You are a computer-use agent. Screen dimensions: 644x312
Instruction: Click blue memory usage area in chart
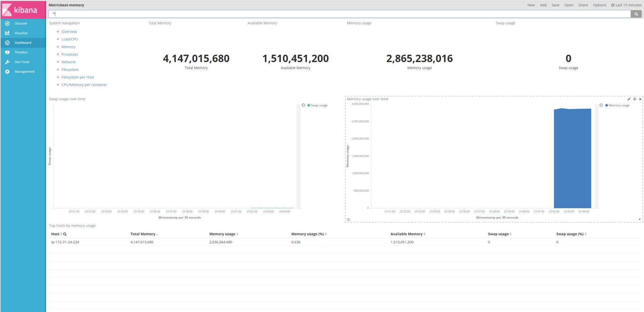tap(572, 159)
